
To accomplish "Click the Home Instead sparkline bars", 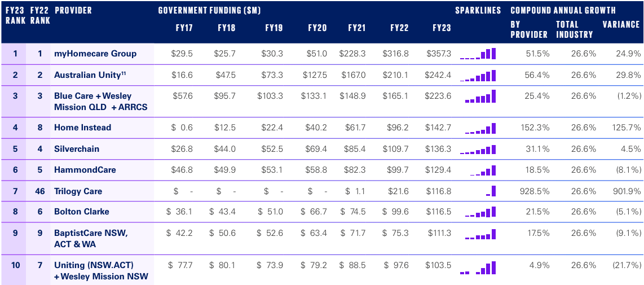I will (480, 129).
